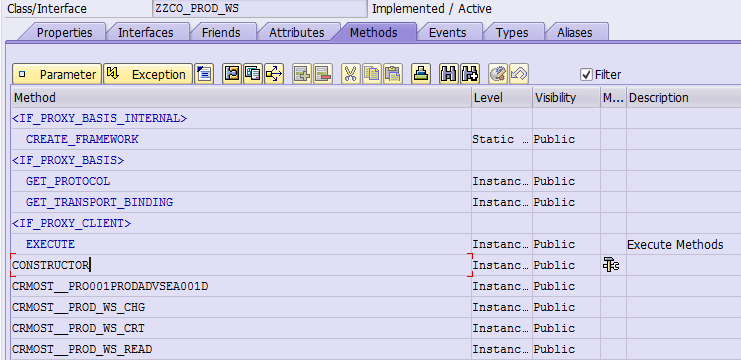Image resolution: width=741 pixels, height=360 pixels.
Task: Click the Delete Row icon
Action: 323,74
